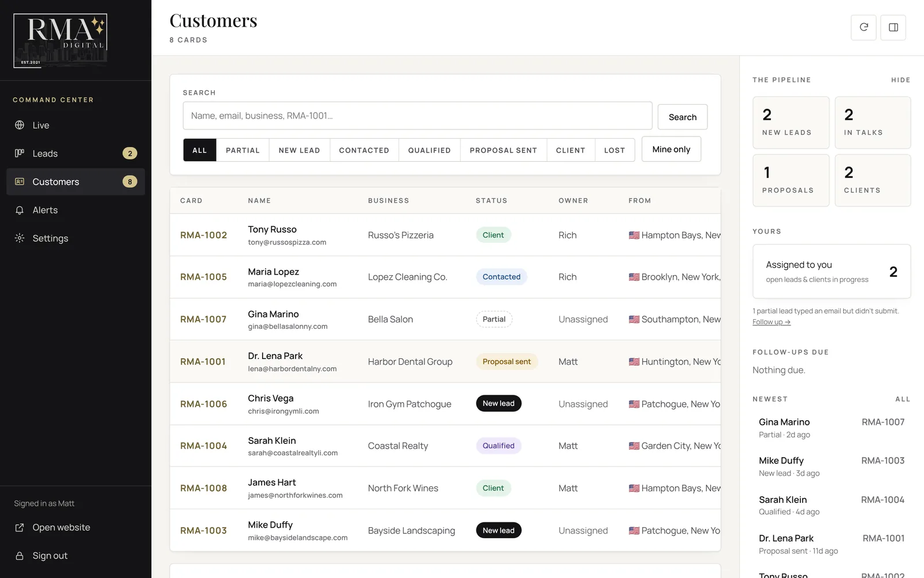Click the Alerts bell icon
924x578 pixels.
pos(20,210)
